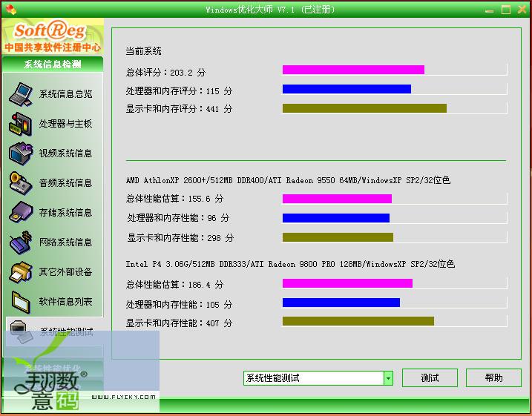Click the magenta 总体评分 progress bar
532x416 pixels.
(x=353, y=70)
